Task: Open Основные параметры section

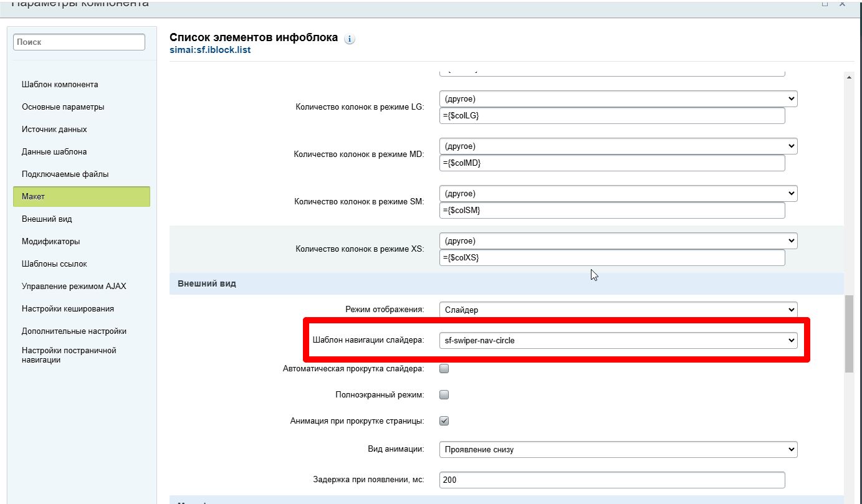Action: coord(63,107)
